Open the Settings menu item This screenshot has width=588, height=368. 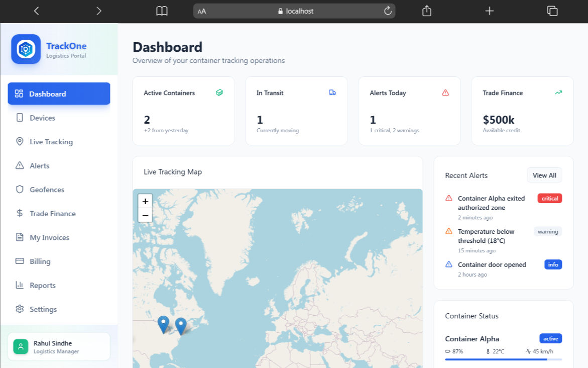(x=43, y=309)
